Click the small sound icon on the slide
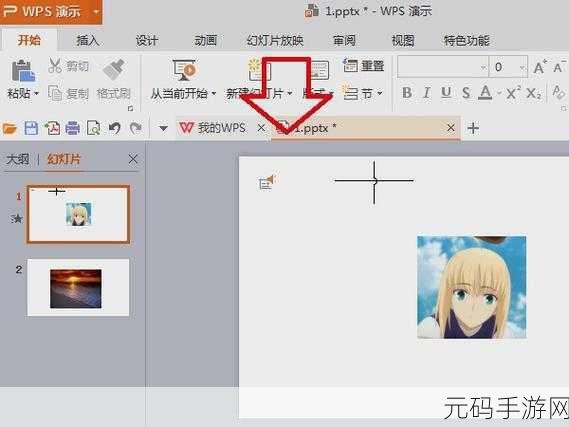This screenshot has height=427, width=569. coord(268,182)
